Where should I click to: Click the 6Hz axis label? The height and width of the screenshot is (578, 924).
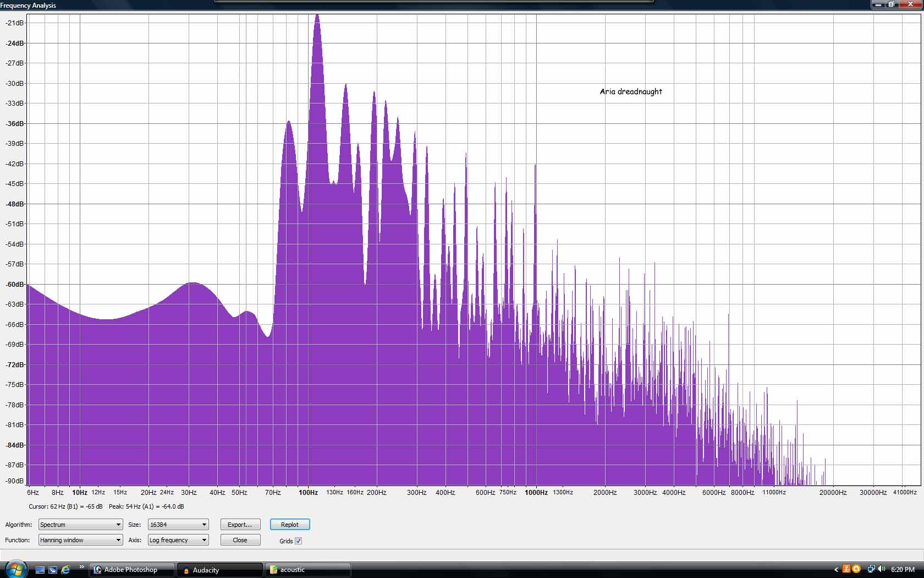coord(33,493)
